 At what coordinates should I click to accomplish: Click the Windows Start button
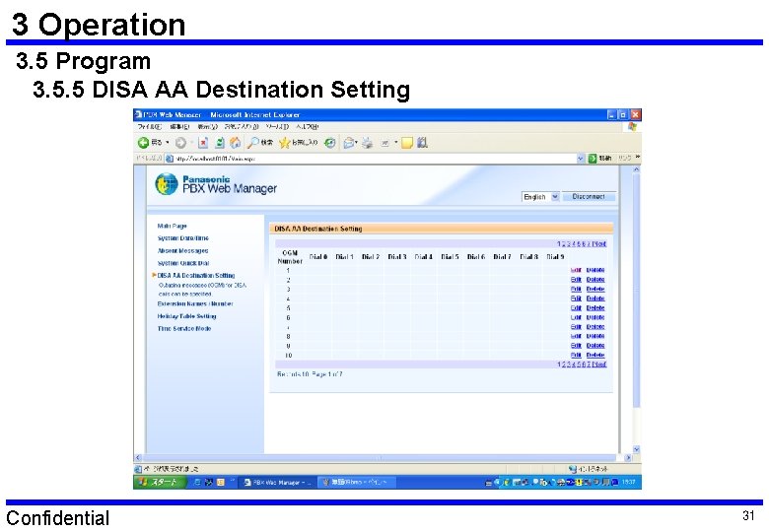[x=160, y=482]
